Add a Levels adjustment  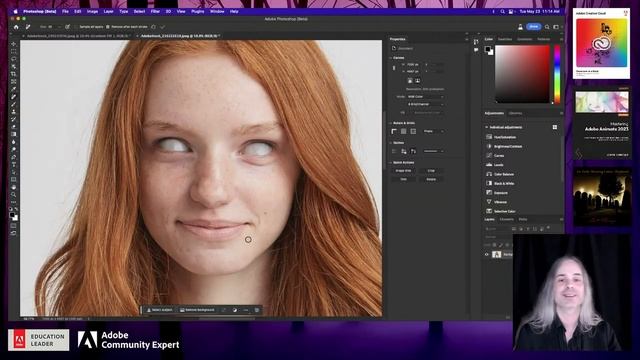(x=498, y=165)
